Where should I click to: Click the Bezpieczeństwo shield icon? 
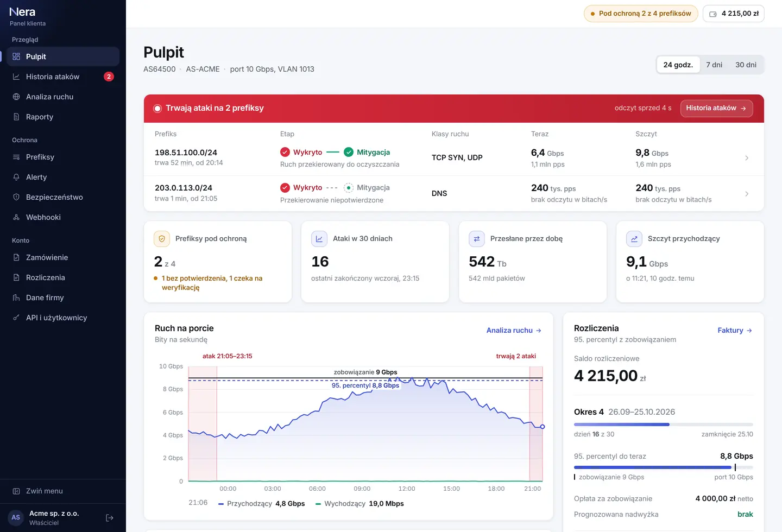click(x=16, y=197)
